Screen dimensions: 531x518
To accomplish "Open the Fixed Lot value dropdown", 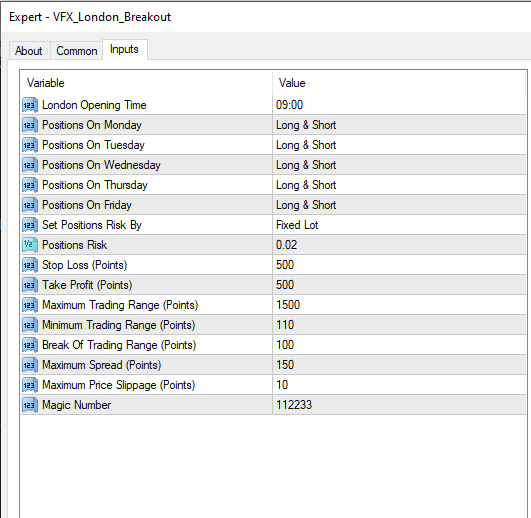I will (x=399, y=225).
